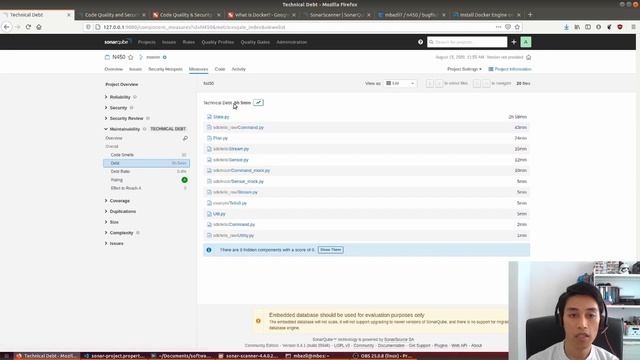Switch to the Activity tab
Image resolution: width=640 pixels, height=360 pixels.
click(x=238, y=69)
